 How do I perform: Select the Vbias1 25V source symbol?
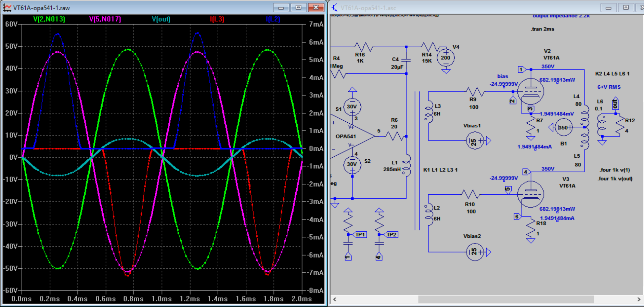[x=475, y=140]
